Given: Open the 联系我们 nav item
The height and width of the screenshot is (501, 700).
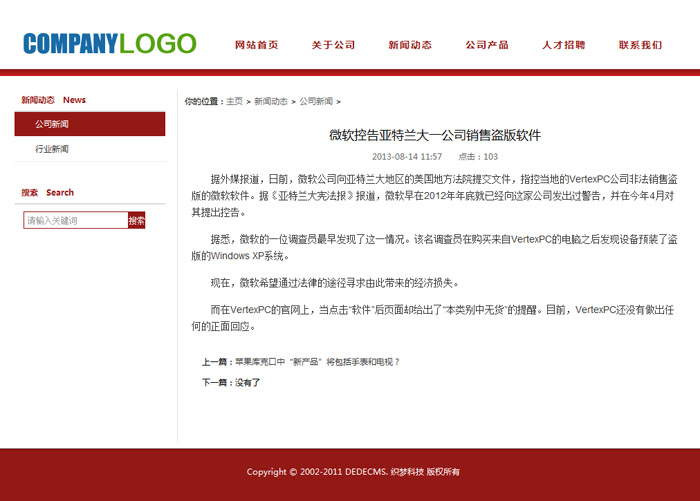Looking at the screenshot, I should [641, 45].
